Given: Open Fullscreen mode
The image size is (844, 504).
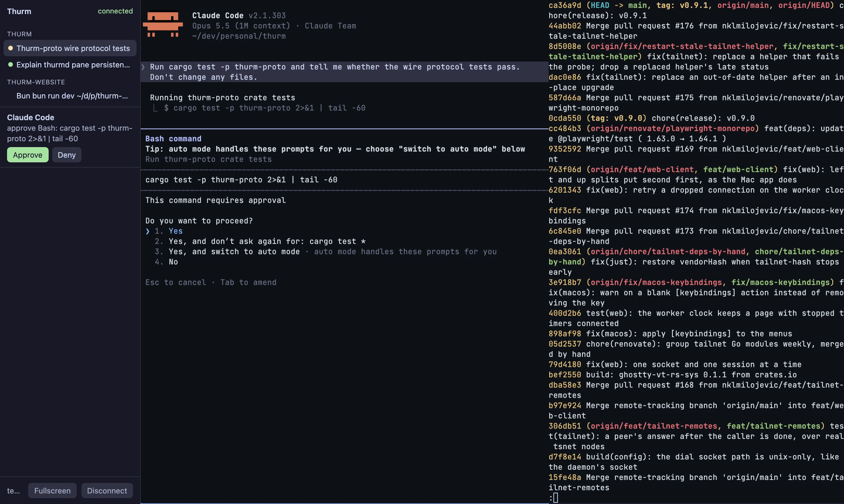Looking at the screenshot, I should pos(52,491).
